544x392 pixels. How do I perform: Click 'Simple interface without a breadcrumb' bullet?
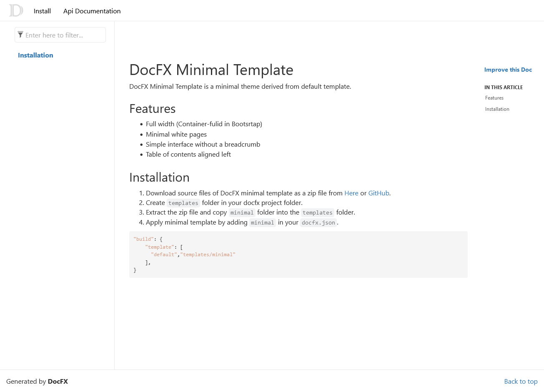(x=203, y=144)
